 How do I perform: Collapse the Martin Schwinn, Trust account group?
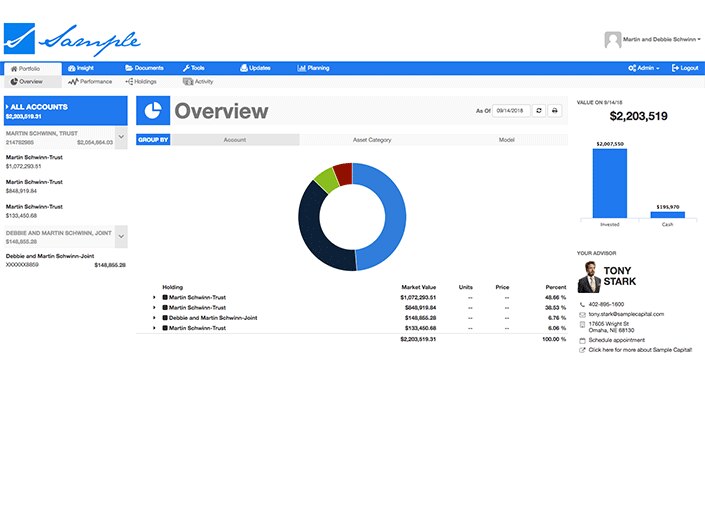[121, 137]
